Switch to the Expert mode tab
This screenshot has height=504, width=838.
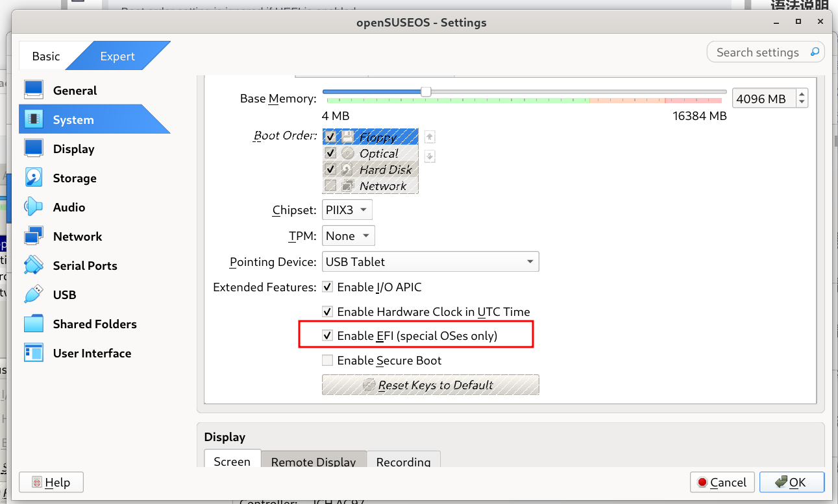pyautogui.click(x=117, y=56)
